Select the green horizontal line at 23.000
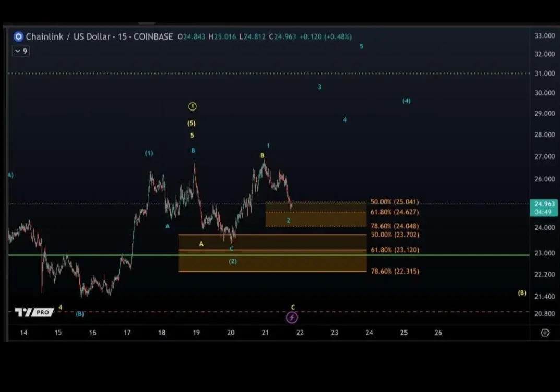 click(269, 255)
